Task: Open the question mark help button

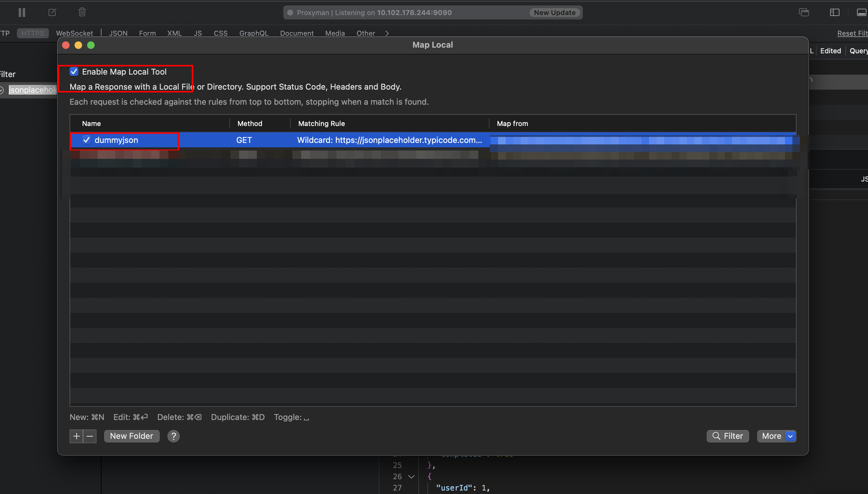Action: coord(173,436)
